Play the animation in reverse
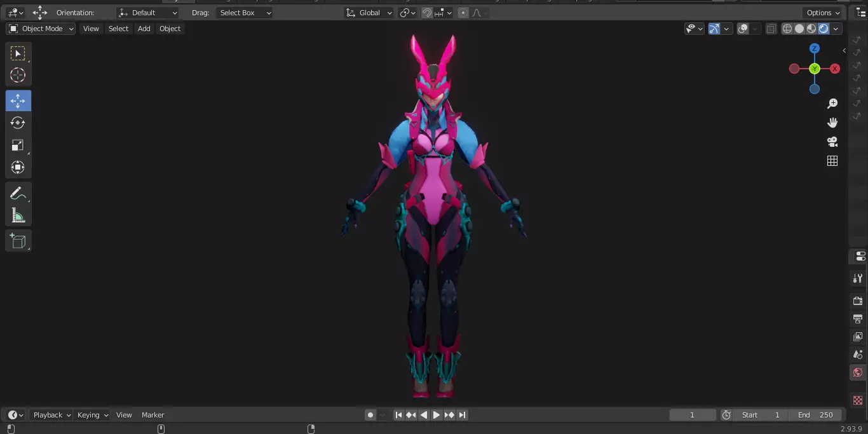Image resolution: width=868 pixels, height=434 pixels. [424, 415]
